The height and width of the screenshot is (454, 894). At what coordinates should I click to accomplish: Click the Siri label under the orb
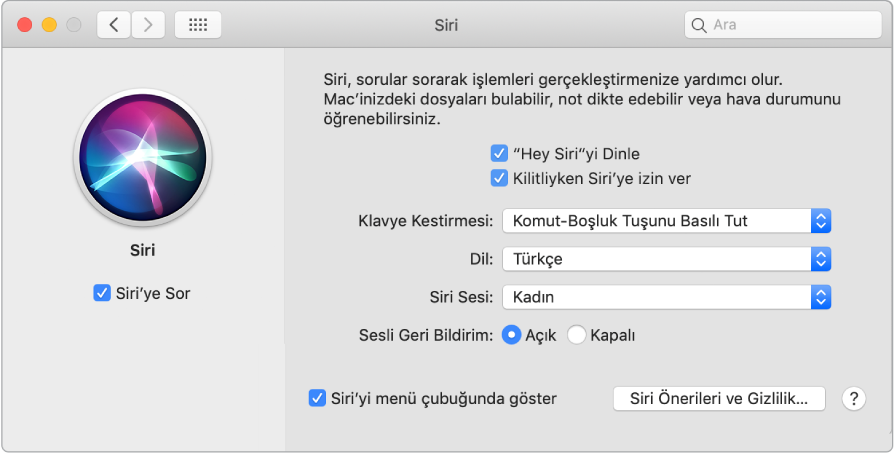coord(143,250)
